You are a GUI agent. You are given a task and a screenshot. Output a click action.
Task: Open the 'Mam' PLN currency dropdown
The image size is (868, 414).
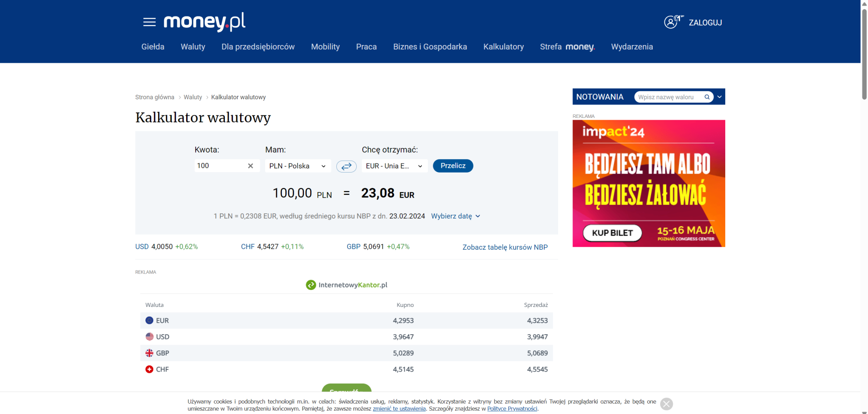pyautogui.click(x=298, y=166)
